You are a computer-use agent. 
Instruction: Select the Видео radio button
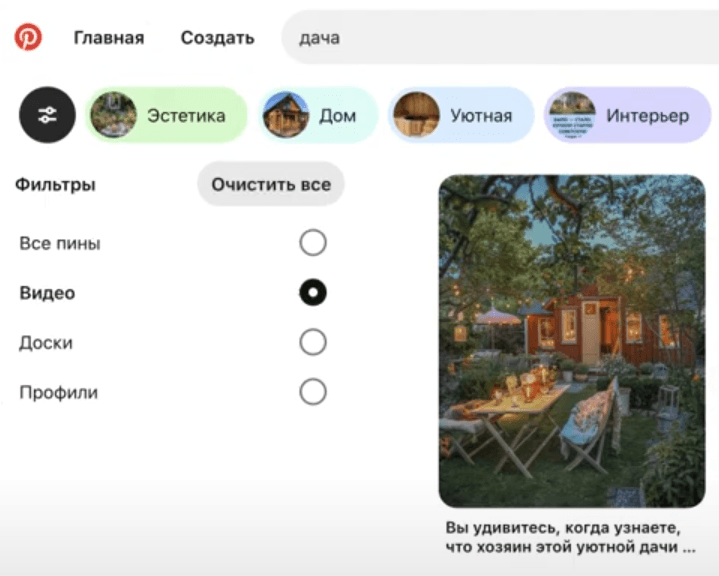pyautogui.click(x=313, y=292)
